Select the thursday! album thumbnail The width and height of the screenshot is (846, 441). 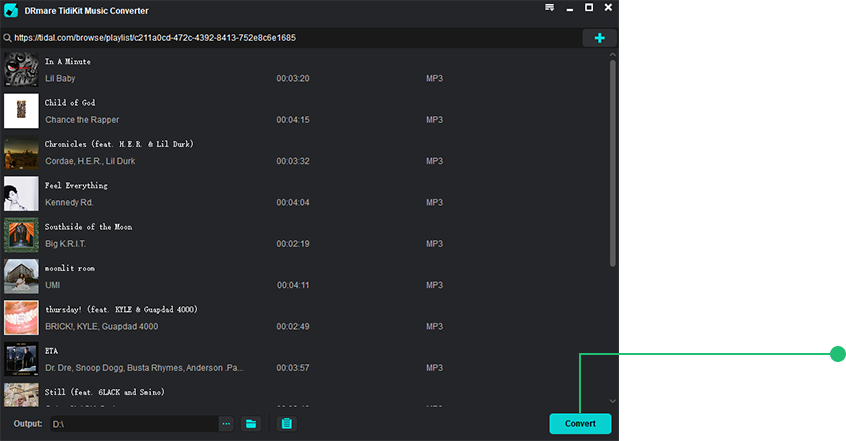[22, 317]
